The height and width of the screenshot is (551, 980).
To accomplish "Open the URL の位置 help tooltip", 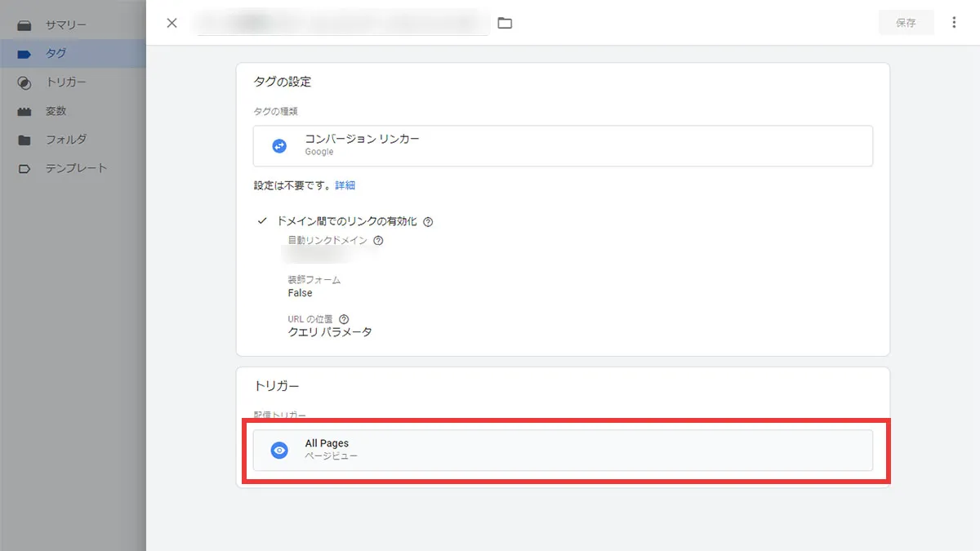I will click(x=343, y=318).
